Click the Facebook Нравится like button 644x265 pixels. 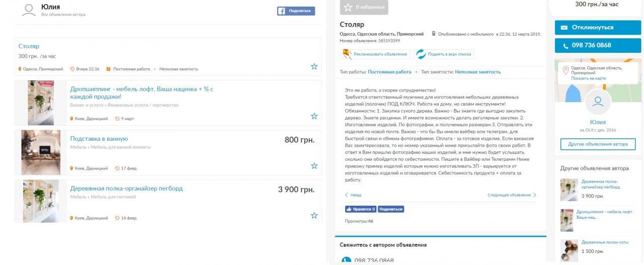click(x=360, y=209)
